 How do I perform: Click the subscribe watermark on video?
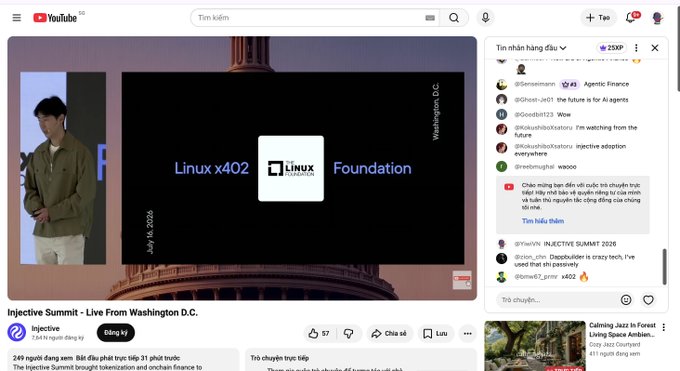point(462,280)
